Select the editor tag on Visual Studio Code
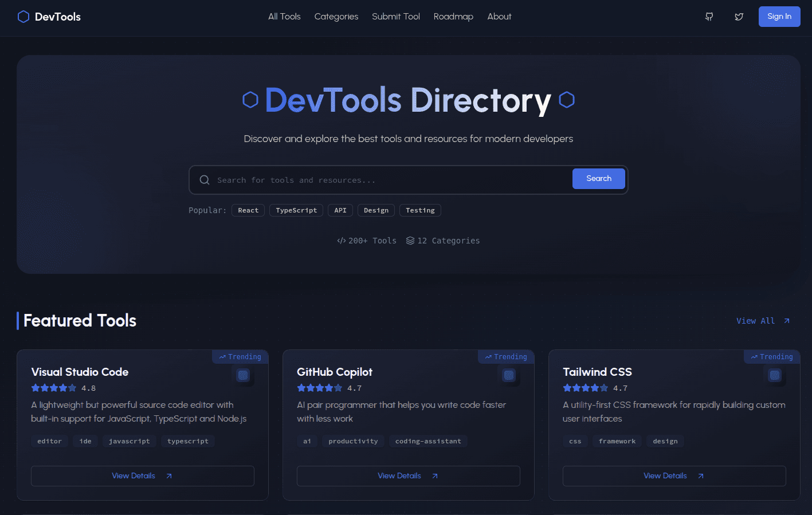The height and width of the screenshot is (515, 812). pyautogui.click(x=49, y=441)
